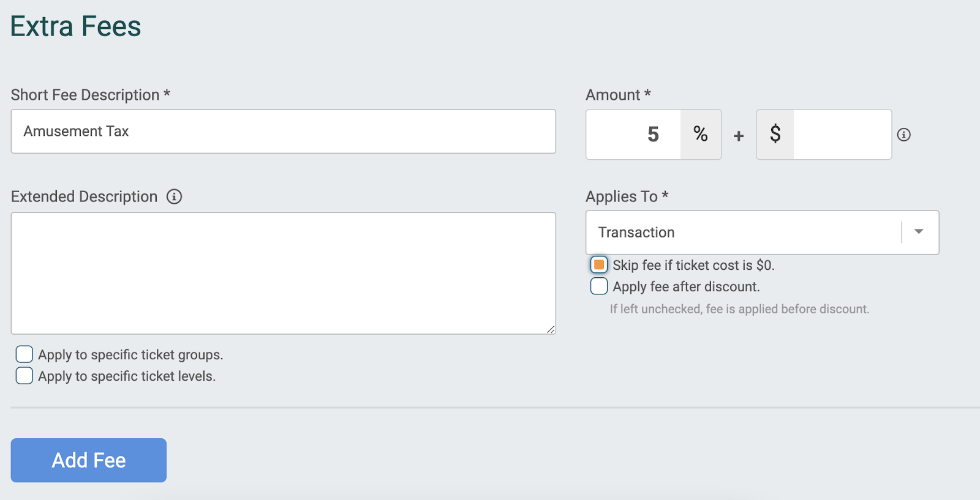Click the dollar amount input field
Viewport: 980px width, 500px height.
tap(842, 135)
